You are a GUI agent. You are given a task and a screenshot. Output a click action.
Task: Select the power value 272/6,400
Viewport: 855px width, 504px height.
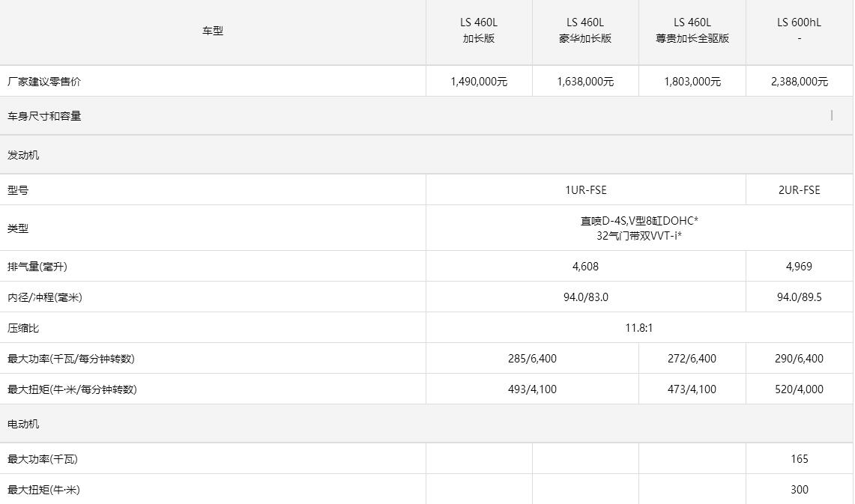(692, 359)
